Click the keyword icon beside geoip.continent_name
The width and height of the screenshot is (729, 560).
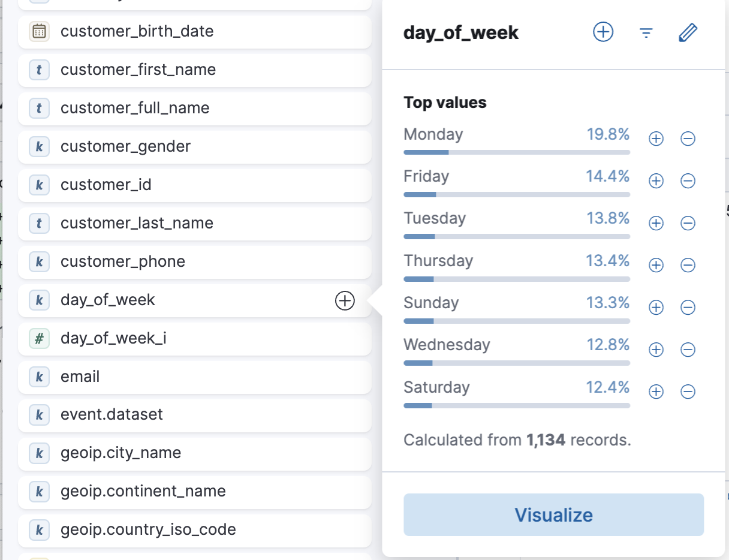[39, 492]
